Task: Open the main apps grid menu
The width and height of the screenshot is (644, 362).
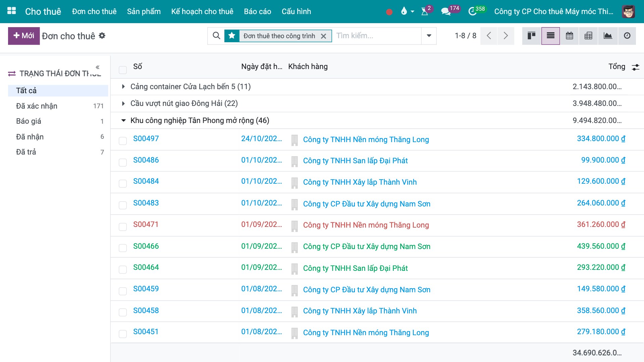Action: click(x=11, y=11)
